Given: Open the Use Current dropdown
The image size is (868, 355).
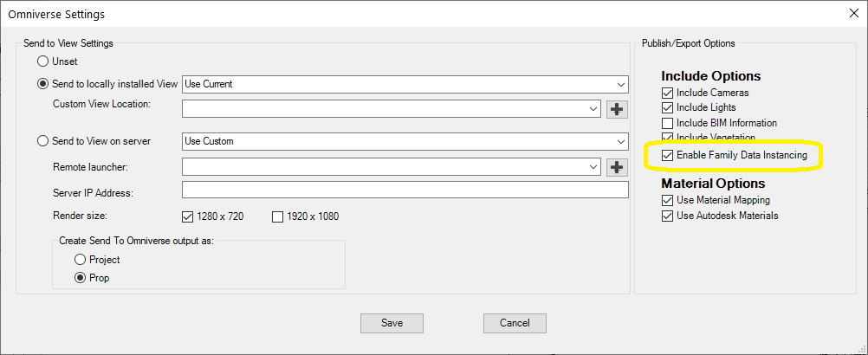Looking at the screenshot, I should [x=405, y=84].
